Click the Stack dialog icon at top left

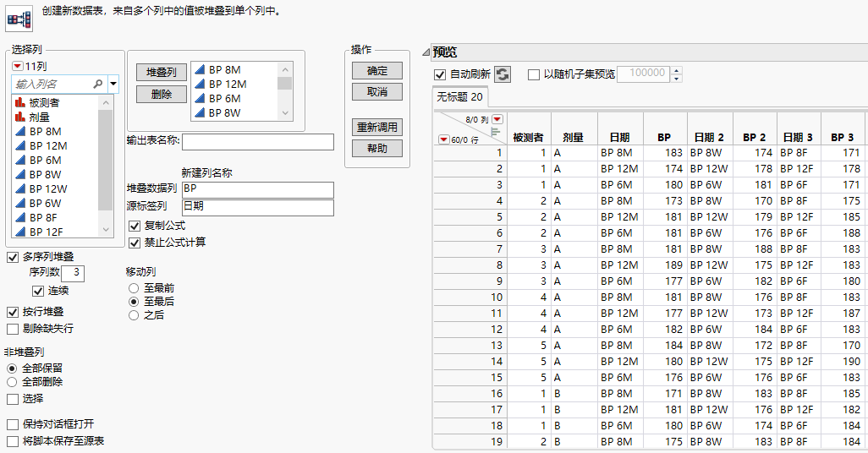(19, 19)
